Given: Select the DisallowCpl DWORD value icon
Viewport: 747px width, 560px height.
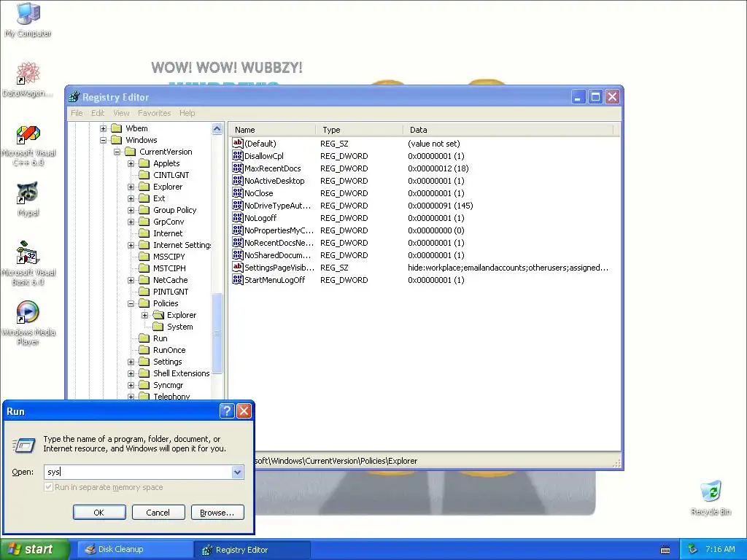Looking at the screenshot, I should (x=237, y=156).
